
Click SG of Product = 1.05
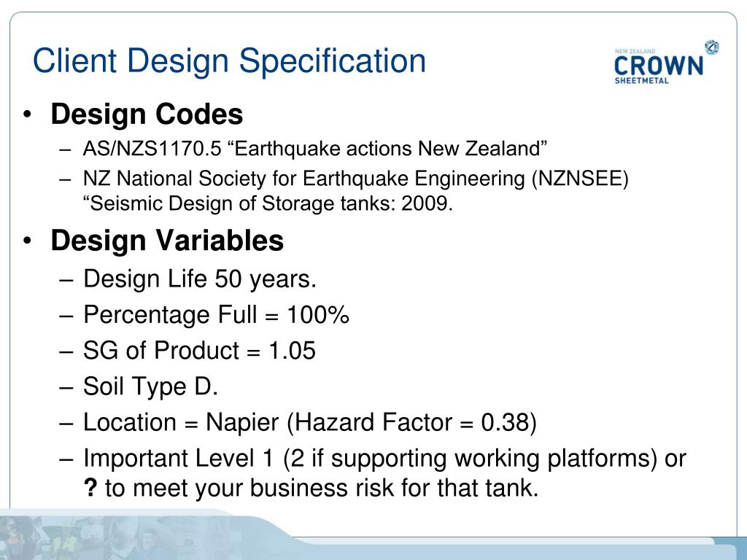point(199,351)
